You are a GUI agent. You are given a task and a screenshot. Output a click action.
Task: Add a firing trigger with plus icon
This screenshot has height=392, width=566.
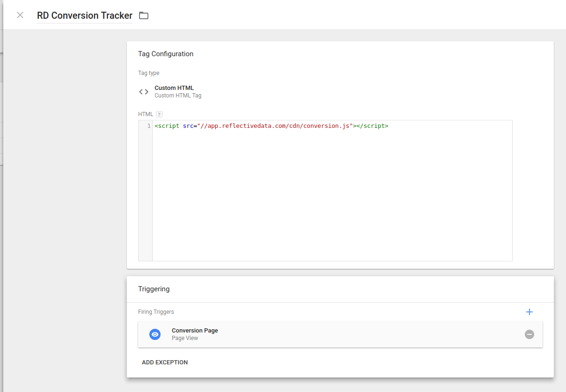pyautogui.click(x=529, y=312)
